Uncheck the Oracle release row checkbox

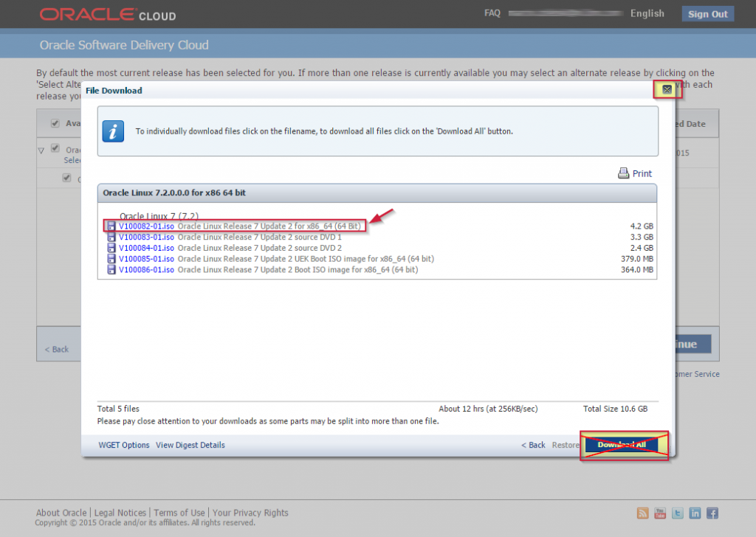pos(55,147)
